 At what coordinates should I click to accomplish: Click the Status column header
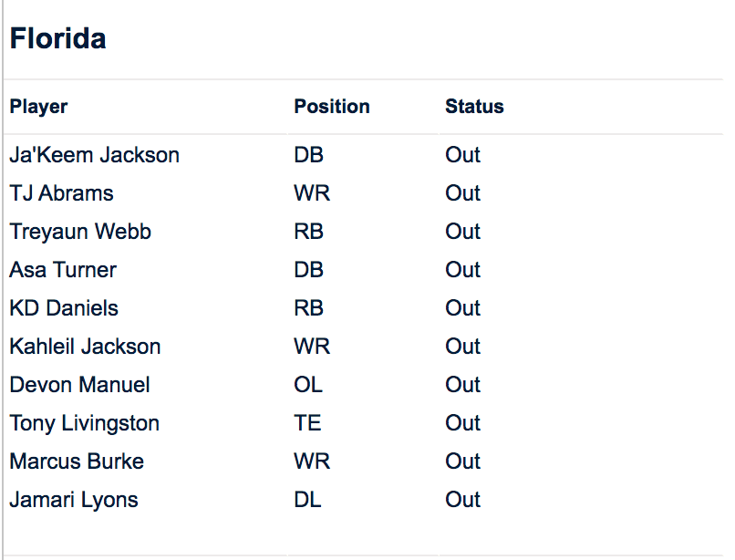tap(474, 107)
